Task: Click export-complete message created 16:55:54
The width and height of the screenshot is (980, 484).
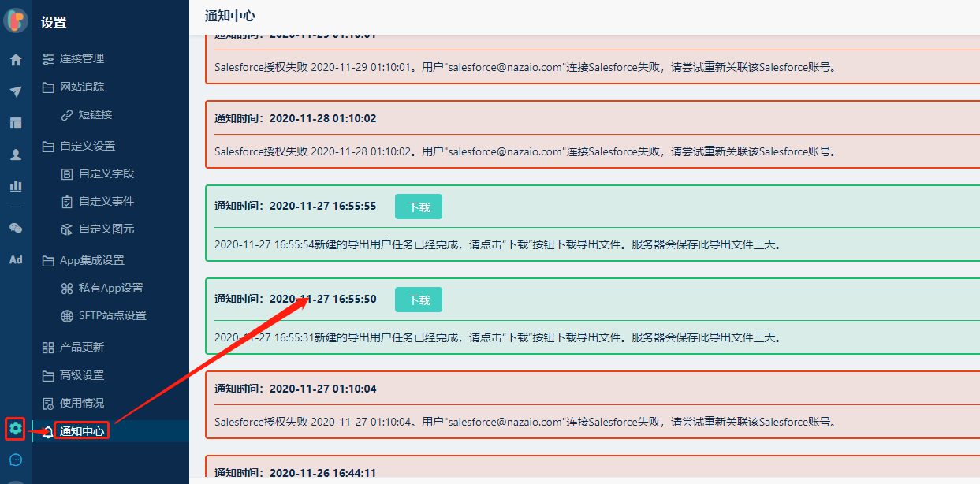Action: (497, 244)
